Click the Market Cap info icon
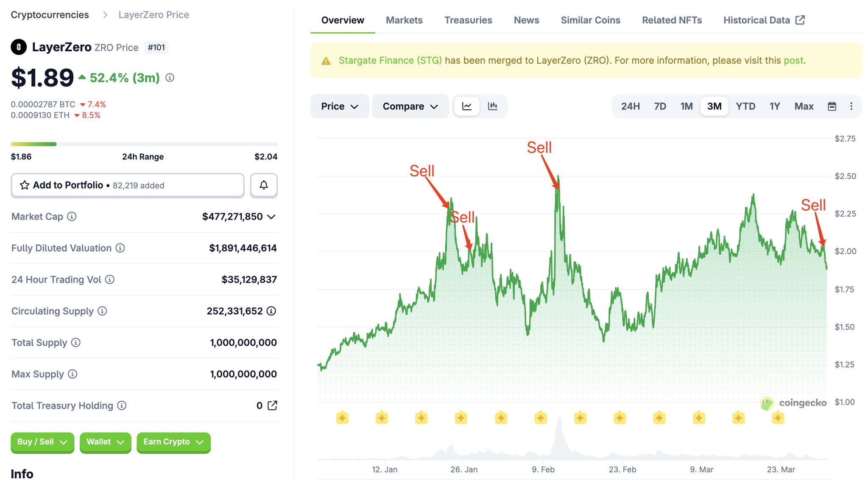Viewport: 868px width, 480px height. [x=72, y=217]
